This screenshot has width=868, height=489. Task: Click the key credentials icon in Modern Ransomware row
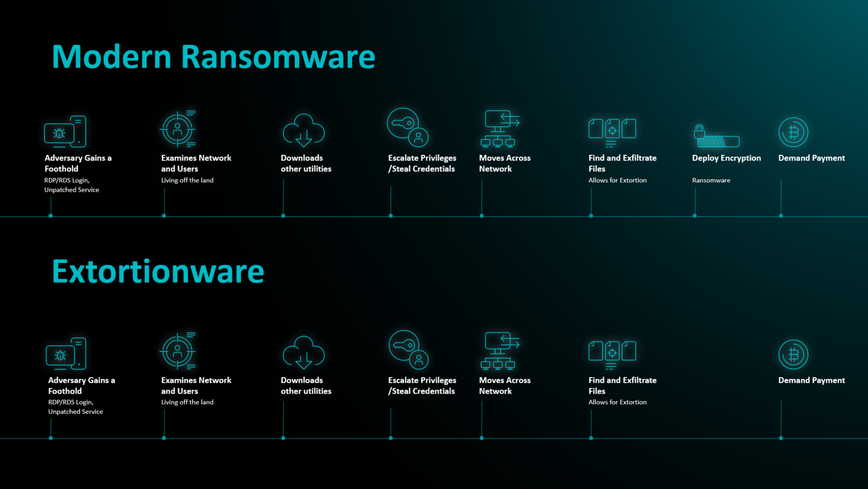click(408, 127)
